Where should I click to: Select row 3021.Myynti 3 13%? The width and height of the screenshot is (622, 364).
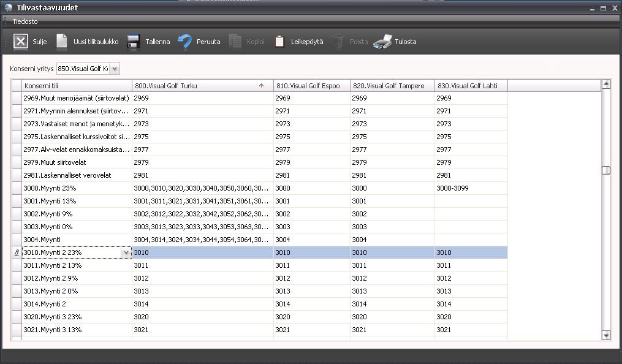point(259,330)
